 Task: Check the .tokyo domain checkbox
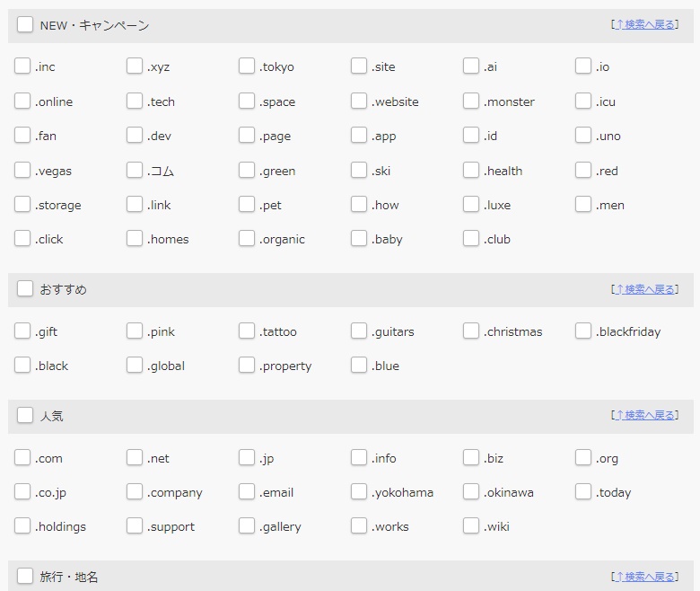[x=247, y=66]
